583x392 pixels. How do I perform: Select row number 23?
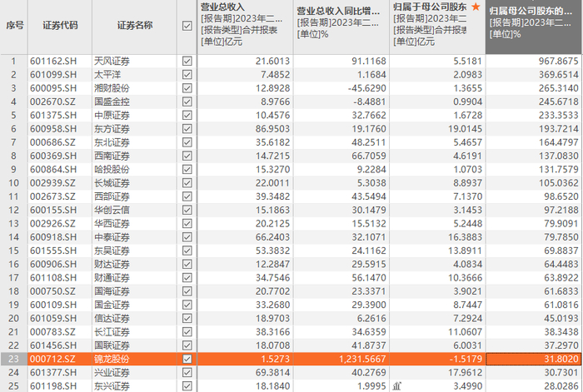(13, 359)
